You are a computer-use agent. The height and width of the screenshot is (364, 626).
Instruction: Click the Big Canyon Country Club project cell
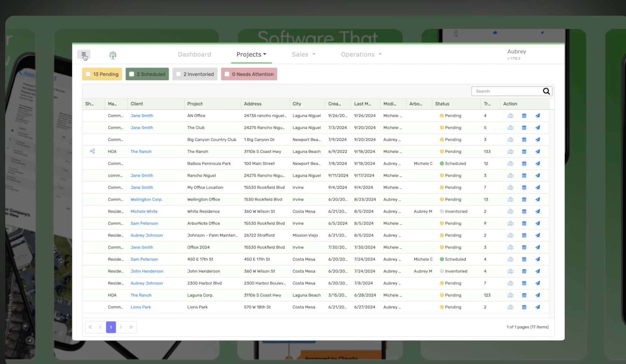pyautogui.click(x=212, y=140)
